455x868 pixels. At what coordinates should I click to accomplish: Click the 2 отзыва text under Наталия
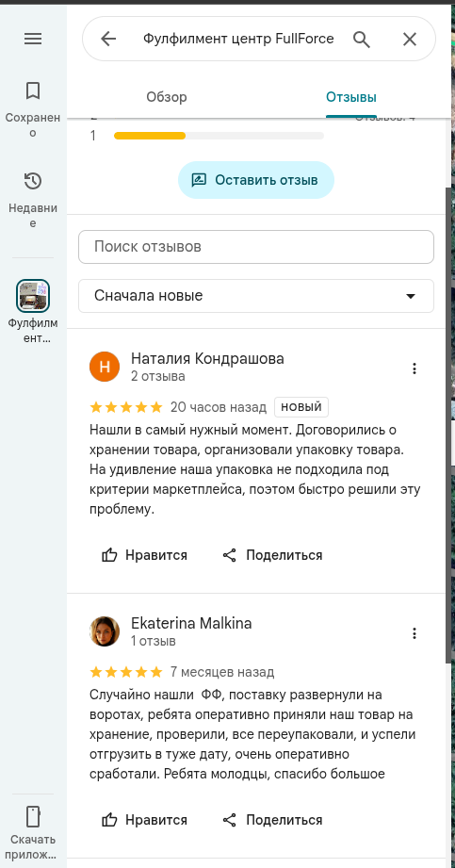point(157,376)
